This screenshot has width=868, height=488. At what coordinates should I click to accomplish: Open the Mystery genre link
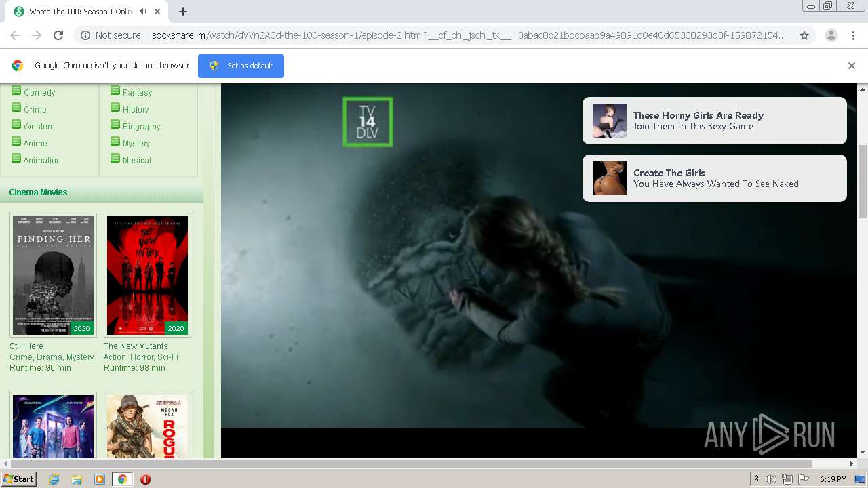tap(136, 144)
